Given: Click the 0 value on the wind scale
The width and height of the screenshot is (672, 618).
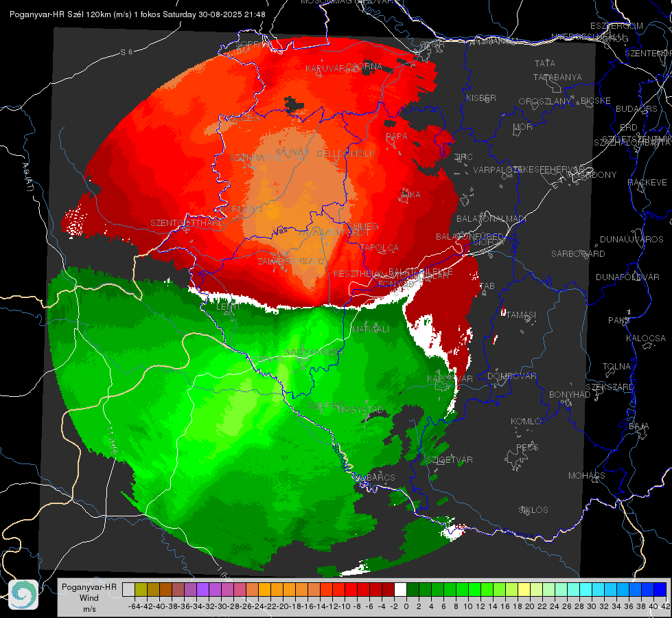Looking at the screenshot, I should [x=406, y=606].
